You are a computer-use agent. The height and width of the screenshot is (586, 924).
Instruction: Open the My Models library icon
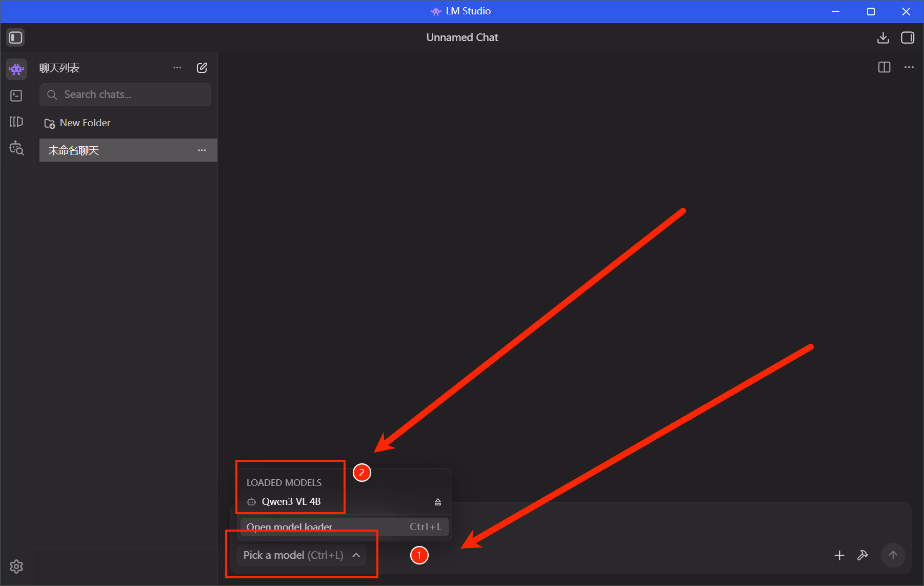16,122
